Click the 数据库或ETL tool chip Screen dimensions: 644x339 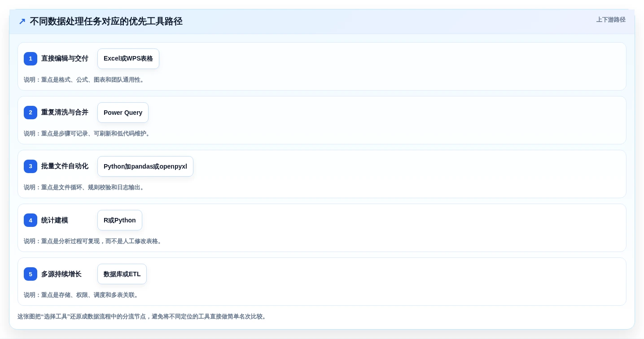(x=122, y=274)
